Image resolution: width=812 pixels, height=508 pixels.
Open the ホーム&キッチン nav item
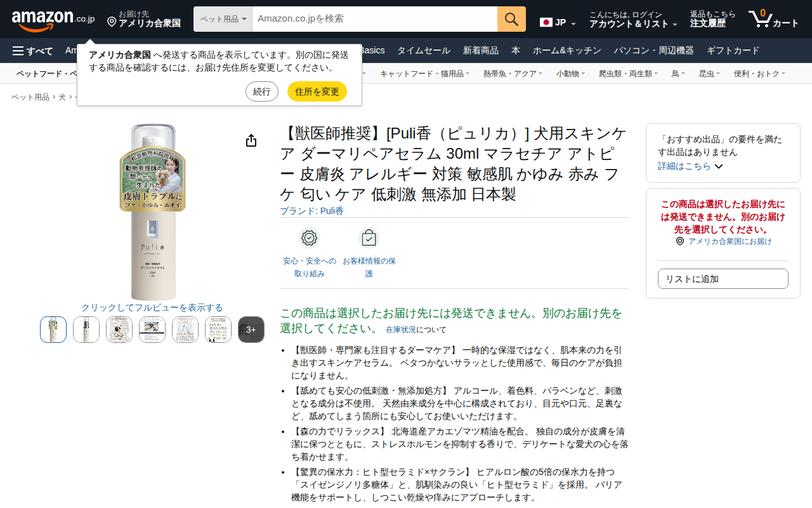[568, 51]
